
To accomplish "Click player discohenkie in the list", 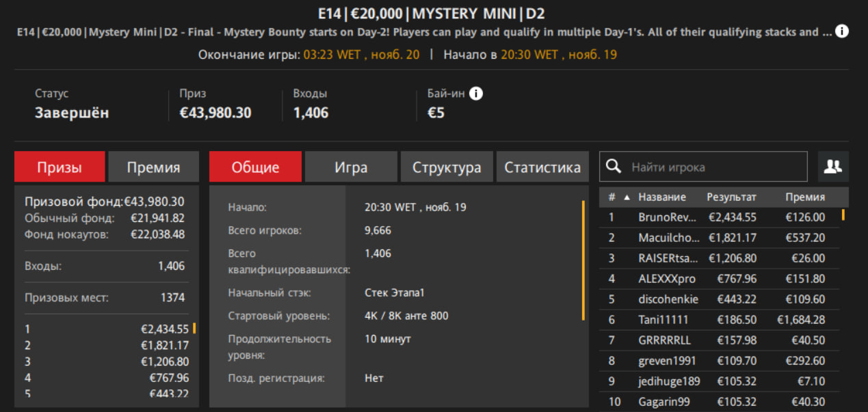I will (x=668, y=299).
